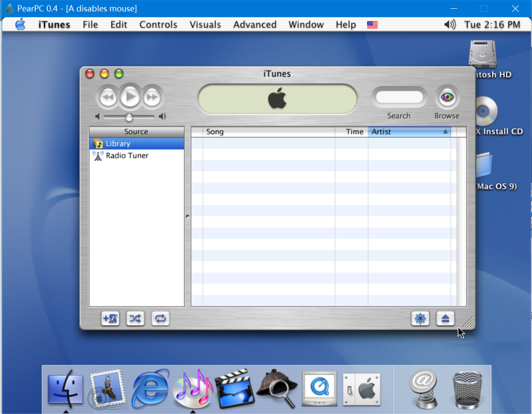
Task: Eject the disc using the eject icon
Action: [445, 318]
